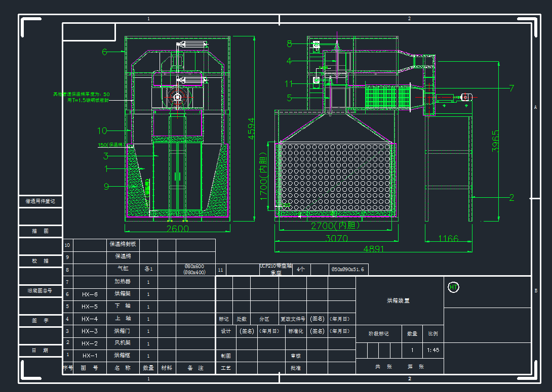Select callout number 10 leader label
The width and height of the screenshot is (552, 392).
[x=102, y=130]
